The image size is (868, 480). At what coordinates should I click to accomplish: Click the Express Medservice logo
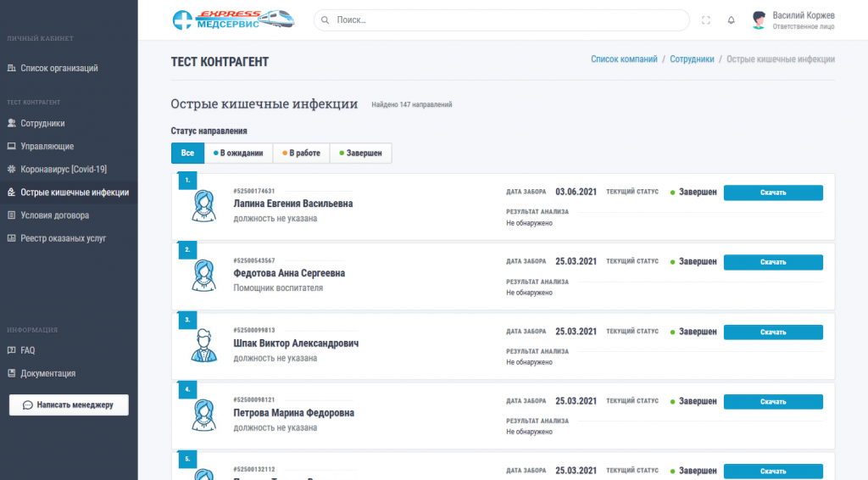tap(234, 20)
